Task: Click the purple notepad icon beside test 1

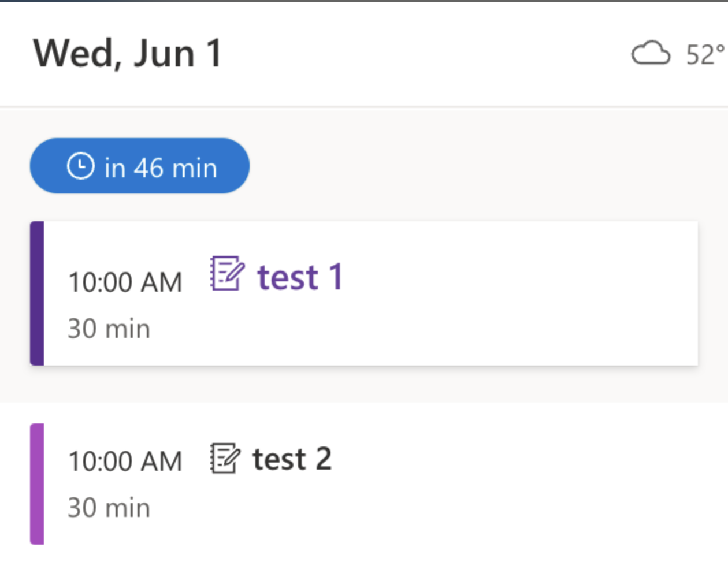Action: [x=226, y=273]
